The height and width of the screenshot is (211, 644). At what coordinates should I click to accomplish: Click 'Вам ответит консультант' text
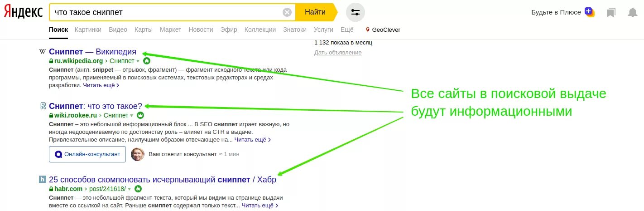point(183,154)
